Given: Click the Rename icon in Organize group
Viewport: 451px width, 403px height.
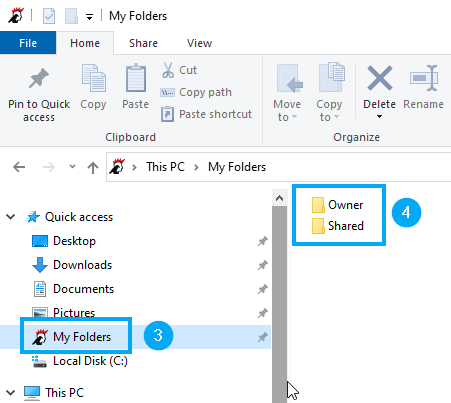Looking at the screenshot, I should [424, 78].
